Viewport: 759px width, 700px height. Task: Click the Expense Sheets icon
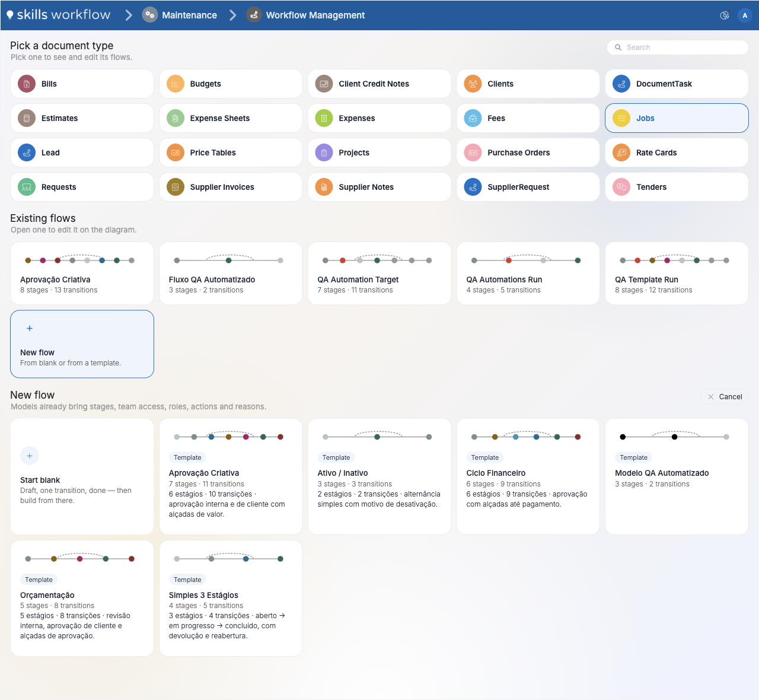[176, 118]
